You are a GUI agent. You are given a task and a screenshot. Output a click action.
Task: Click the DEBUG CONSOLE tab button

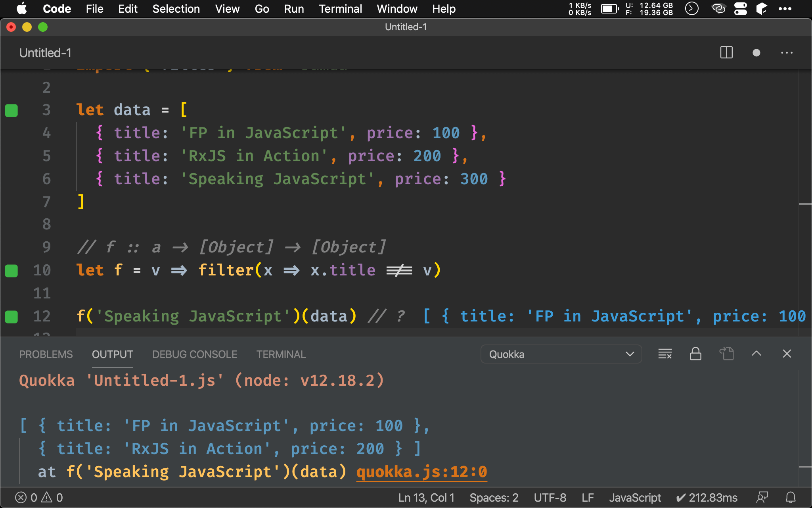pos(195,354)
